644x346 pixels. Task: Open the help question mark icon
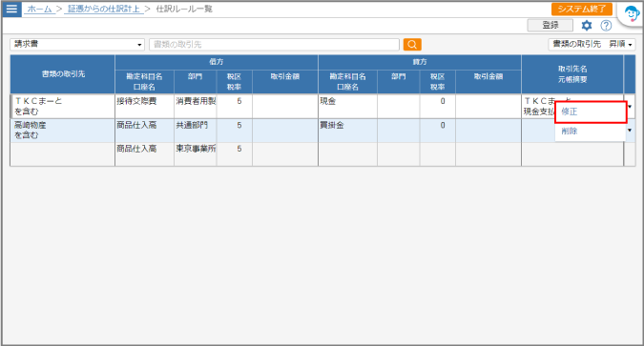tap(606, 26)
